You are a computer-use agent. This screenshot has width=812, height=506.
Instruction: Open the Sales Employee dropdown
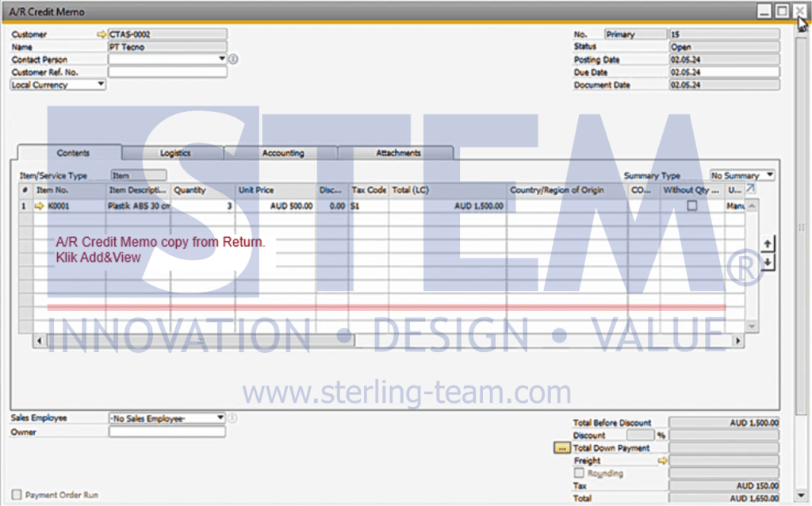pyautogui.click(x=220, y=418)
